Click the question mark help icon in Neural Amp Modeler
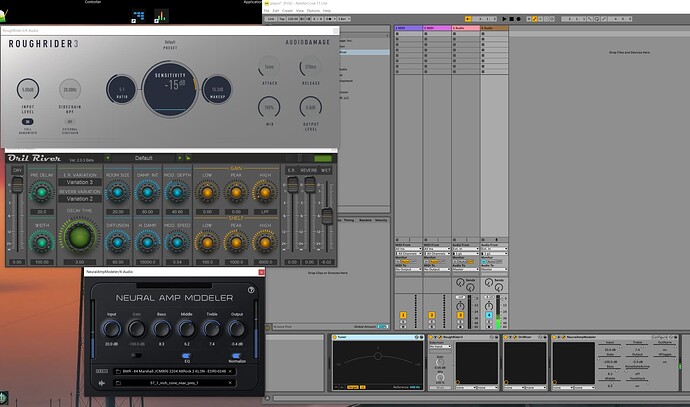Image resolution: width=690 pixels, height=407 pixels. 251,290
